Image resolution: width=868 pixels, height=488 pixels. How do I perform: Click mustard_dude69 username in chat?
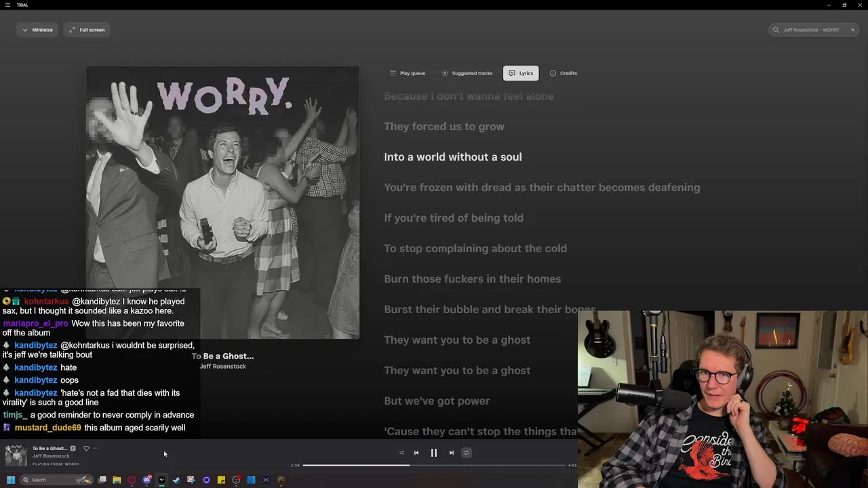[x=48, y=428]
